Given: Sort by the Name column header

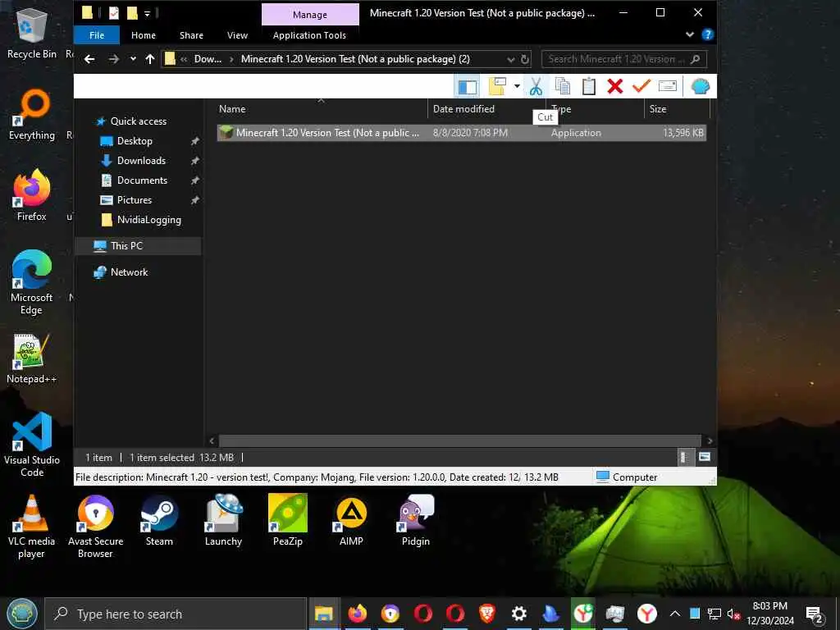Looking at the screenshot, I should 322,109.
